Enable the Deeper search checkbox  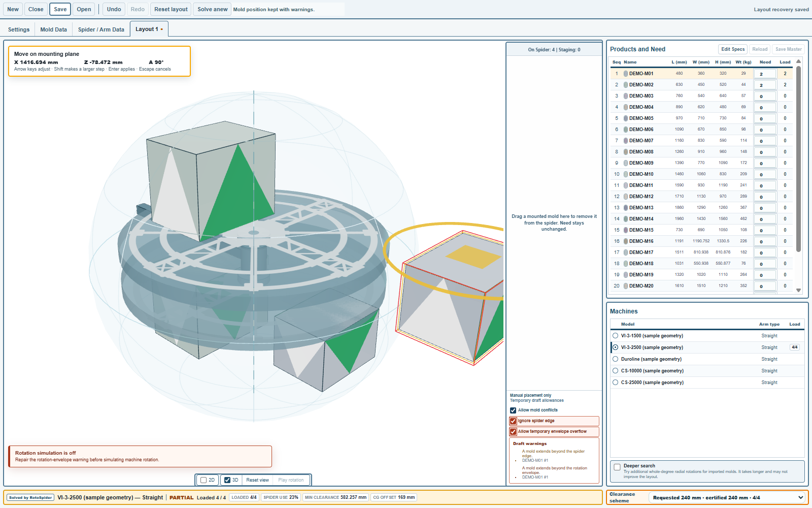pyautogui.click(x=617, y=467)
